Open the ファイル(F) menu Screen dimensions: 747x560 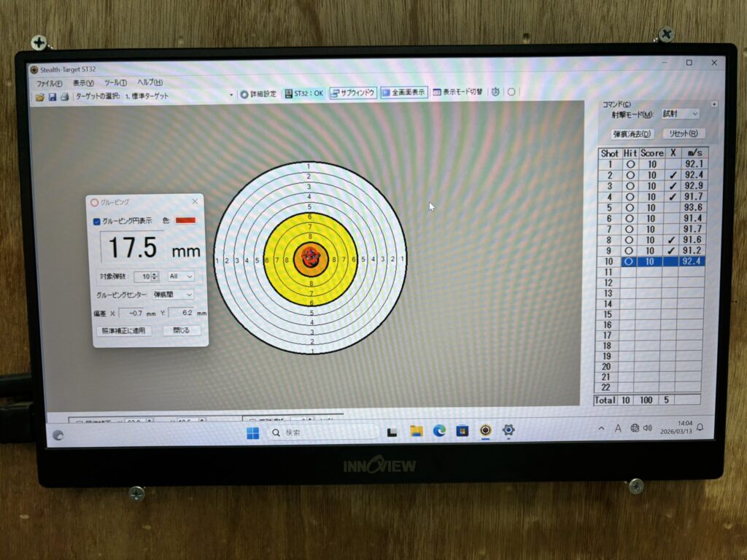click(49, 83)
